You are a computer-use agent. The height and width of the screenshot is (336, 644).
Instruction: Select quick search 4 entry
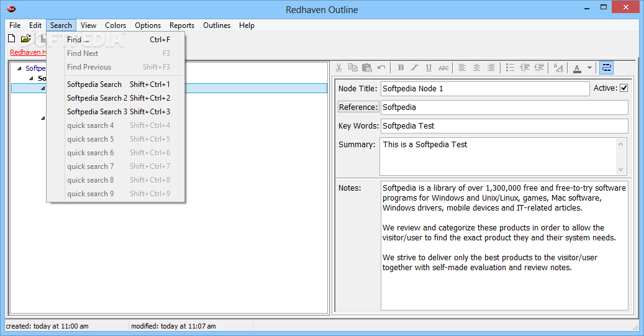tap(116, 125)
